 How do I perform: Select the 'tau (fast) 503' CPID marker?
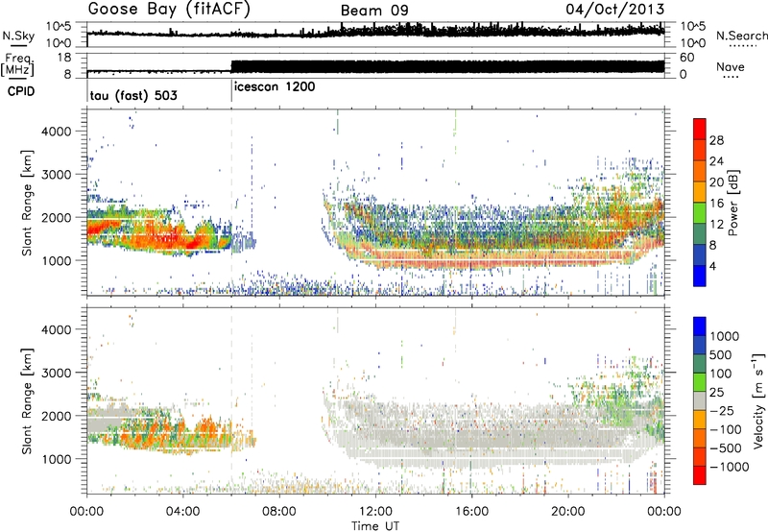tap(133, 95)
